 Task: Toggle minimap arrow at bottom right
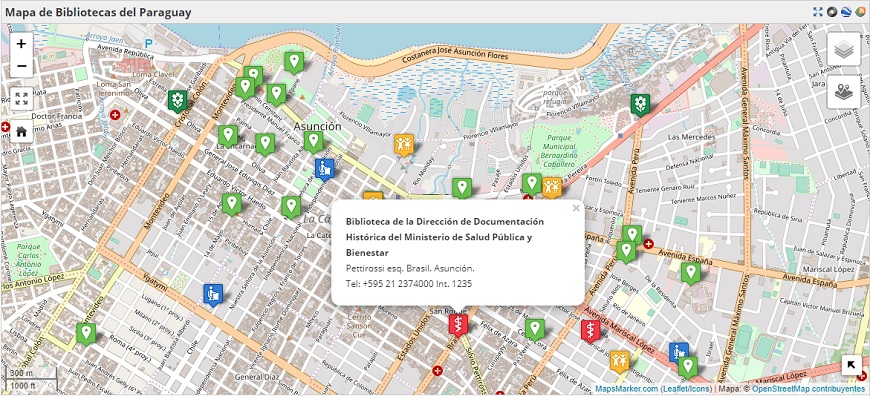tap(852, 365)
